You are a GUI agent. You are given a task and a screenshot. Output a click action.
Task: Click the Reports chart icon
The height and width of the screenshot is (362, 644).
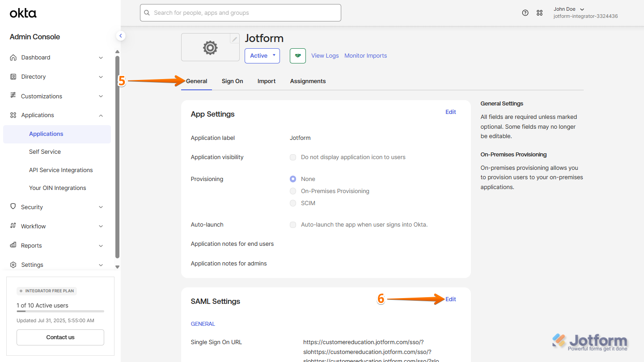[13, 245]
